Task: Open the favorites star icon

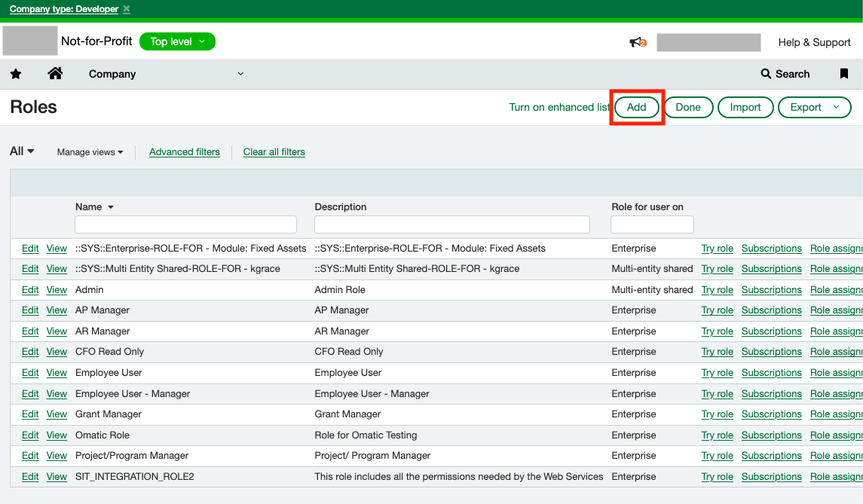Action: (16, 74)
